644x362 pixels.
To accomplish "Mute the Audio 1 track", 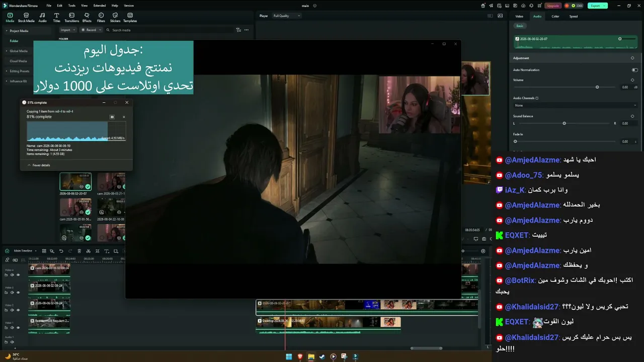I will pyautogui.click(x=12, y=342).
